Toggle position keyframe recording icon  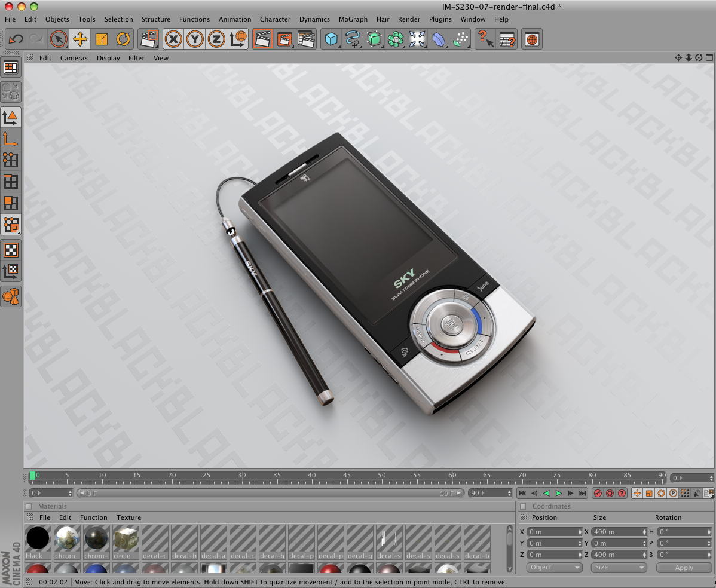click(x=637, y=493)
